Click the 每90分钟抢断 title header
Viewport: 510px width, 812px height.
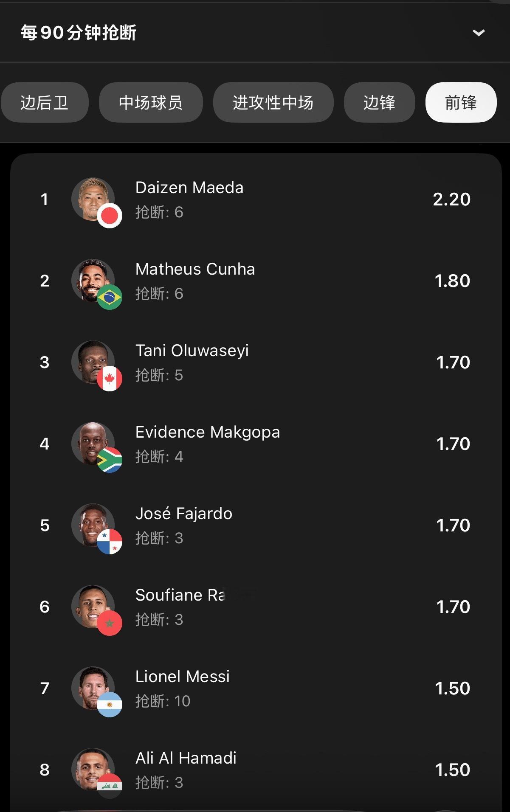click(x=79, y=33)
